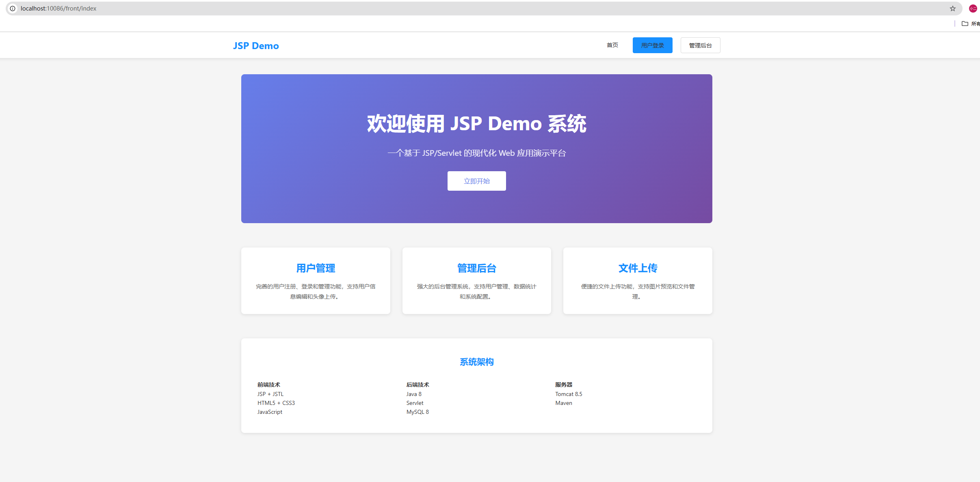Open the browser profile avatar
Screen dimensions: 980x482
pos(973,9)
